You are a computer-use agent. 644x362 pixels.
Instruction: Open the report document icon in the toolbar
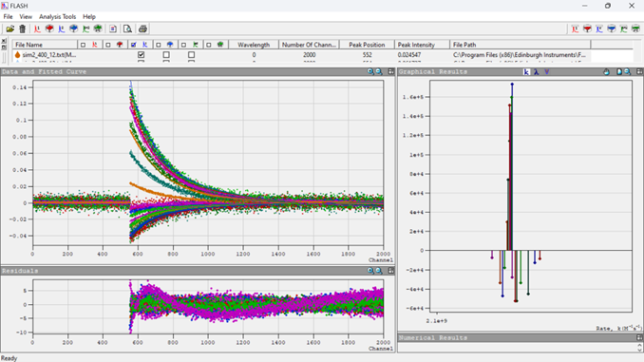(x=113, y=29)
